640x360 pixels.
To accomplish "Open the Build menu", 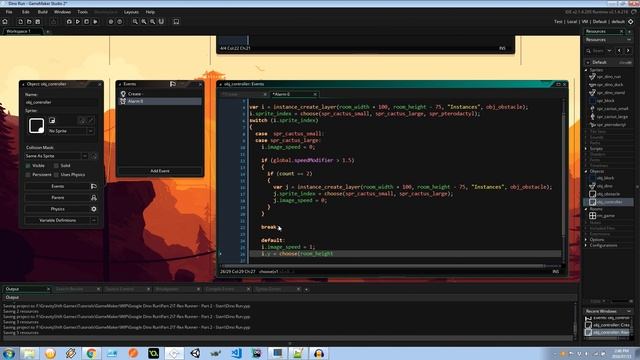I will pos(43,12).
